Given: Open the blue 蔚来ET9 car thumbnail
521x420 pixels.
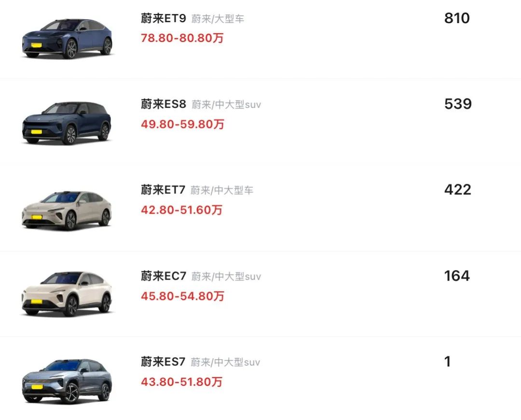Looking at the screenshot, I should coord(68,39).
